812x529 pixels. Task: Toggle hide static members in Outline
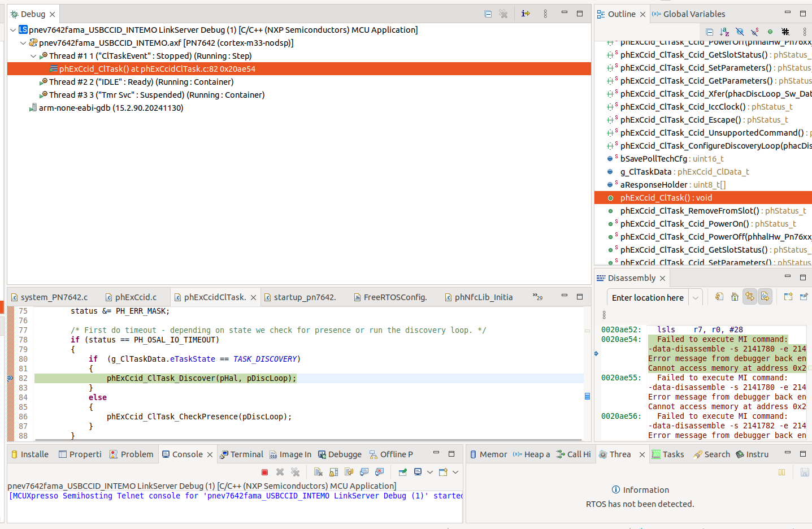tap(754, 32)
